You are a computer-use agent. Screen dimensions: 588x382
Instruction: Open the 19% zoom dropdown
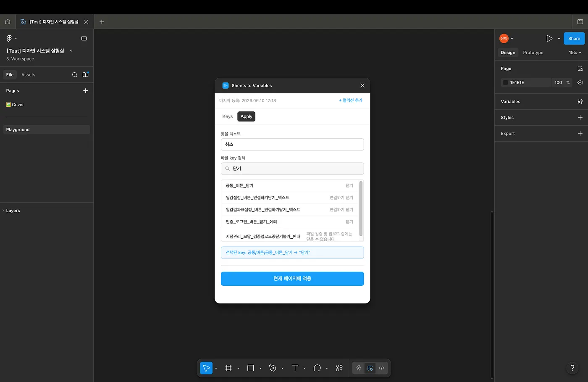[575, 53]
